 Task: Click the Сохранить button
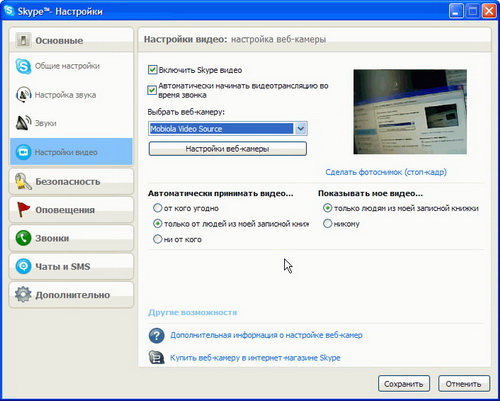(x=404, y=384)
